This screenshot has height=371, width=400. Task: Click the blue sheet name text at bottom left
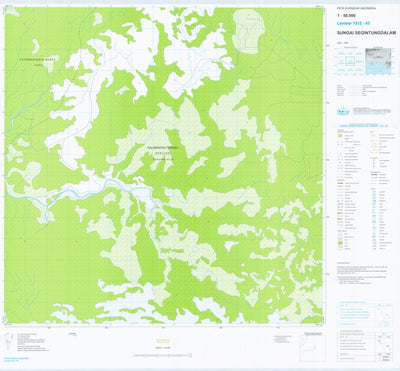click(x=16, y=359)
